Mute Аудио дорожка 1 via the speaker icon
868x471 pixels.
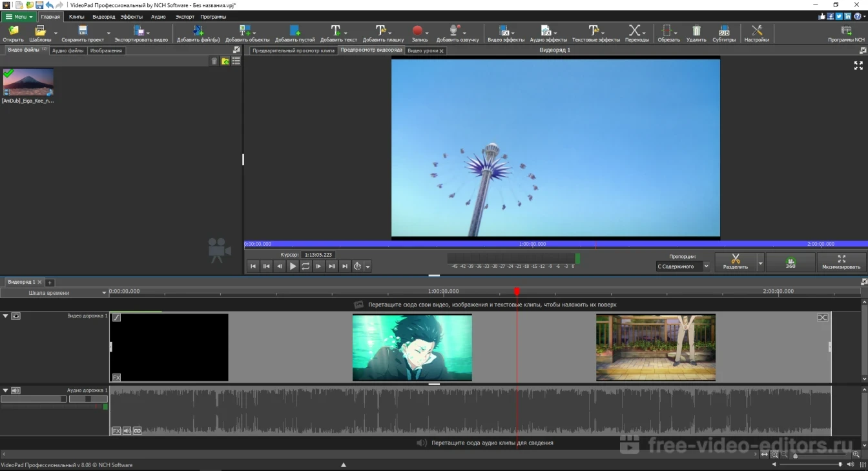(x=16, y=390)
